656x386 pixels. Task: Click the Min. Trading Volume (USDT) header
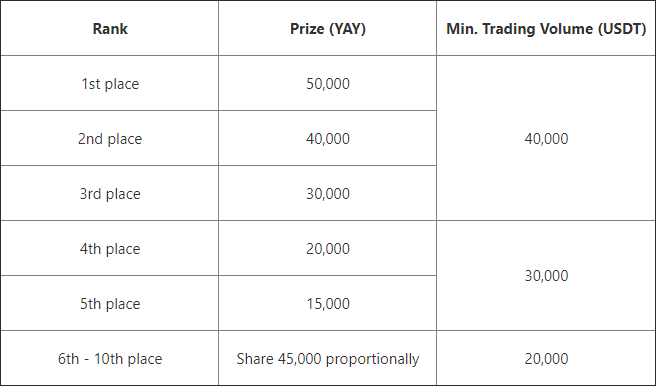click(546, 28)
